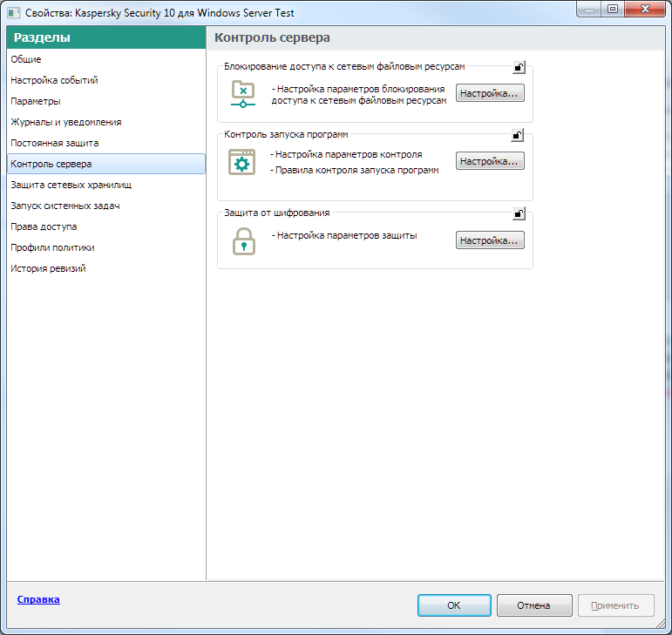Click the Контроль сервера panel heading
Image resolution: width=672 pixels, height=635 pixels.
coord(272,37)
